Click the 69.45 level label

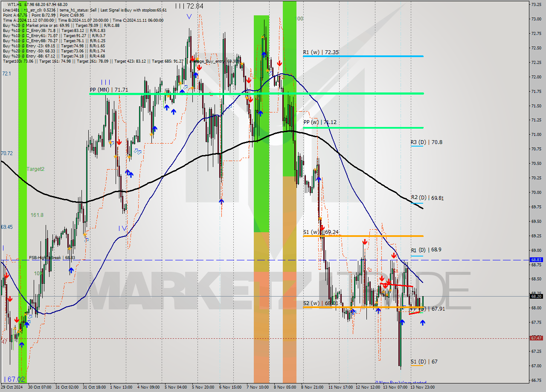pyautogui.click(x=7, y=227)
